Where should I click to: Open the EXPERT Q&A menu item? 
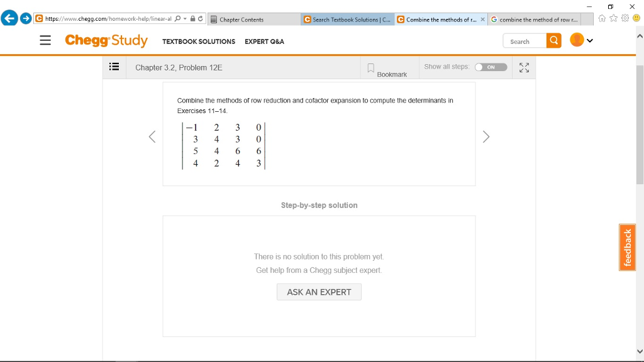[265, 41]
